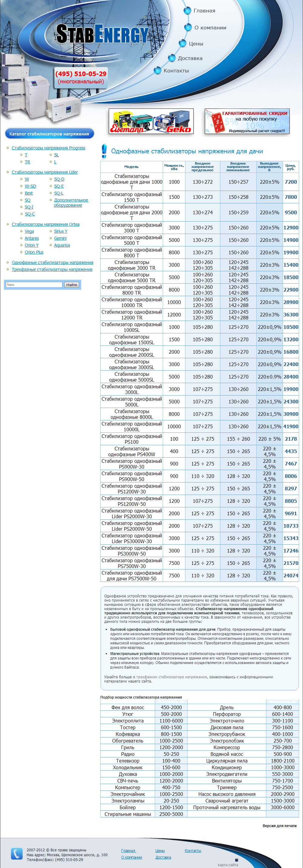
Task: Focus the Яндекс search input field
Action: pos(34,285)
